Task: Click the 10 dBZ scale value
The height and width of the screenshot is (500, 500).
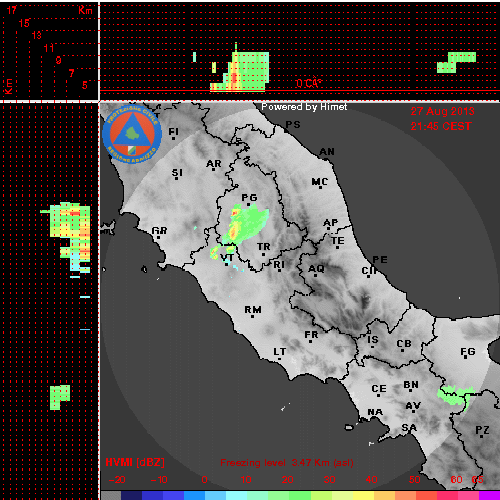Action: pyautogui.click(x=246, y=480)
